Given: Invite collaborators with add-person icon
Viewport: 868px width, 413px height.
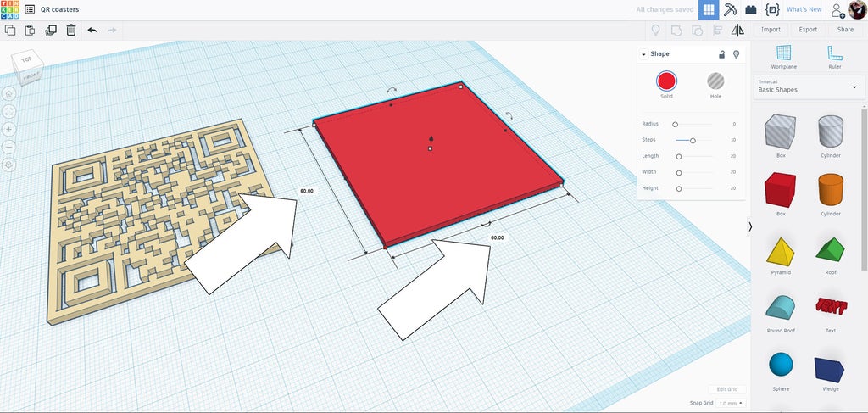Looking at the screenshot, I should point(838,10).
